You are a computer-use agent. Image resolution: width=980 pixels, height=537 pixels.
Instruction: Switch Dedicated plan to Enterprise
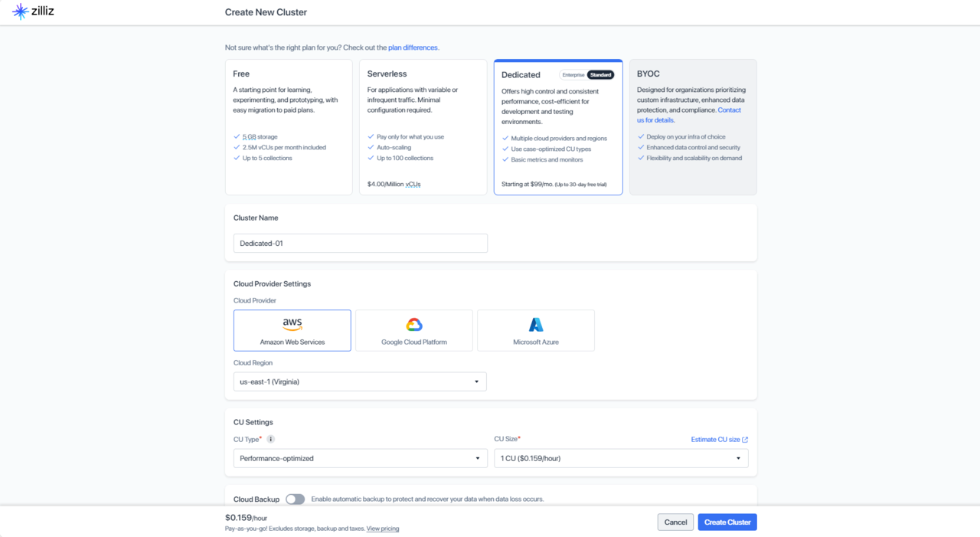(x=573, y=75)
